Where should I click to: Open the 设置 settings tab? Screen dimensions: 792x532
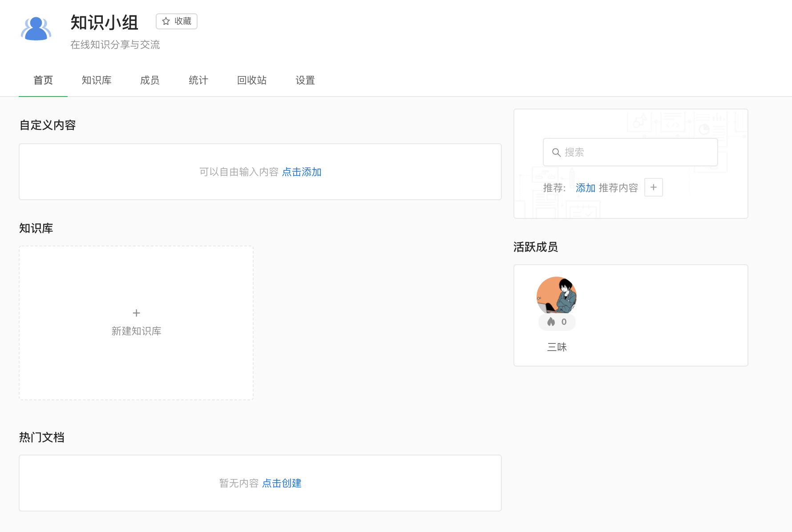click(305, 81)
